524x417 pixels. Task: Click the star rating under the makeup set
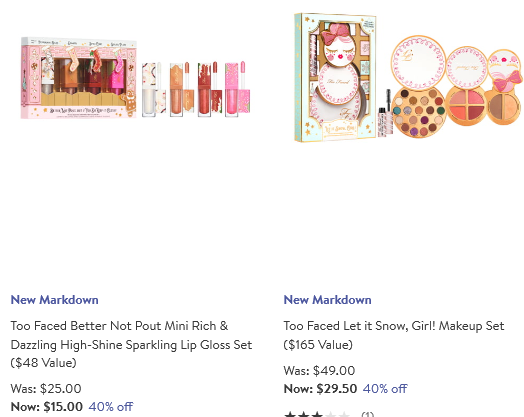point(317,414)
